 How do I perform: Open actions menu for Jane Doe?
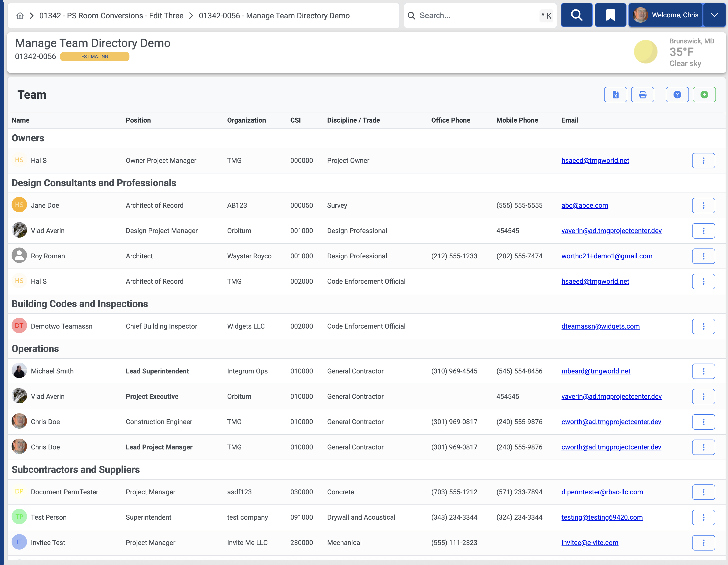pos(704,206)
